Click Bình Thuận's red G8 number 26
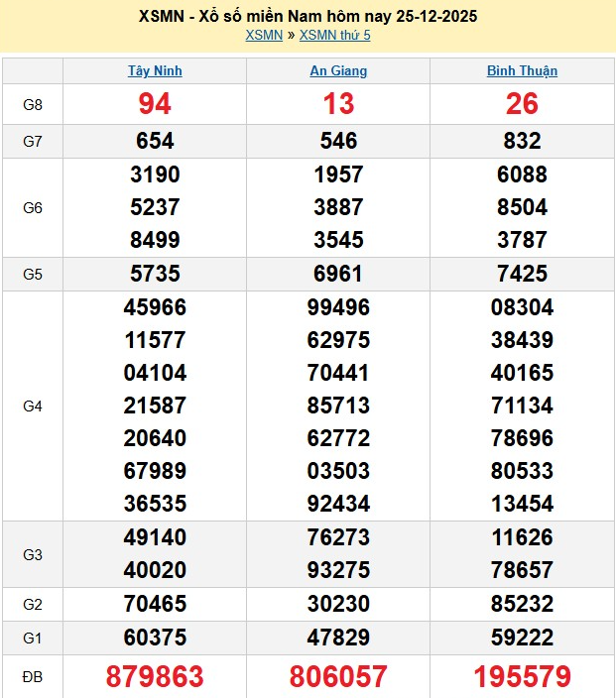This screenshot has width=616, height=698. (x=522, y=104)
